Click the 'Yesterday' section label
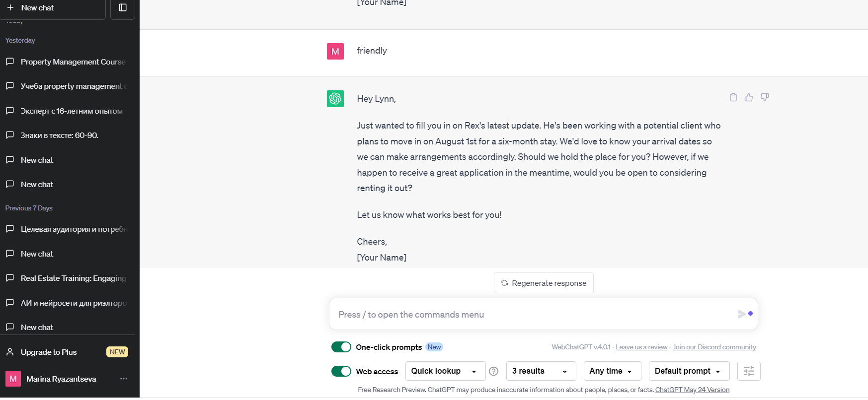 click(x=20, y=40)
